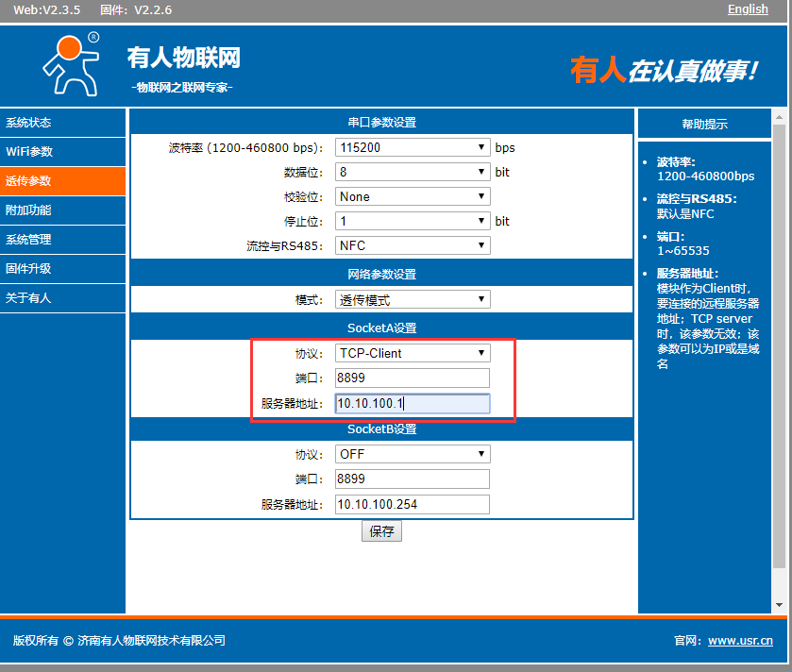Click the SocketA 端口 port input field
Image resolution: width=792 pixels, height=672 pixels.
coord(413,378)
